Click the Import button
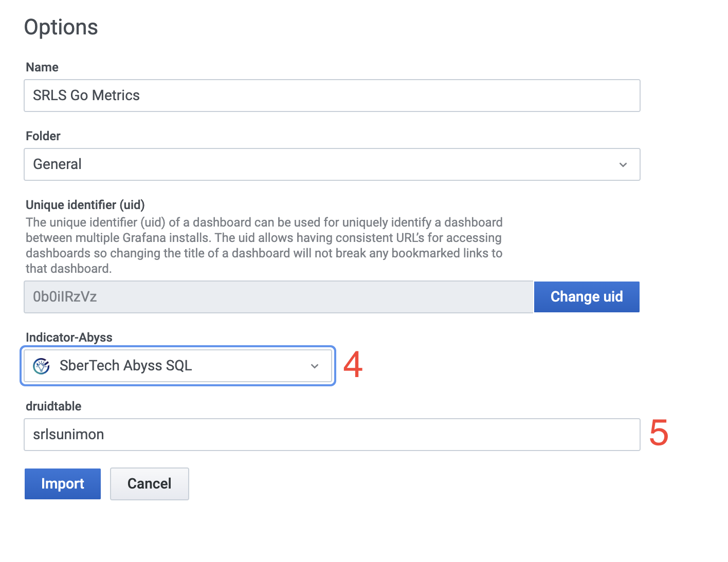 point(63,484)
